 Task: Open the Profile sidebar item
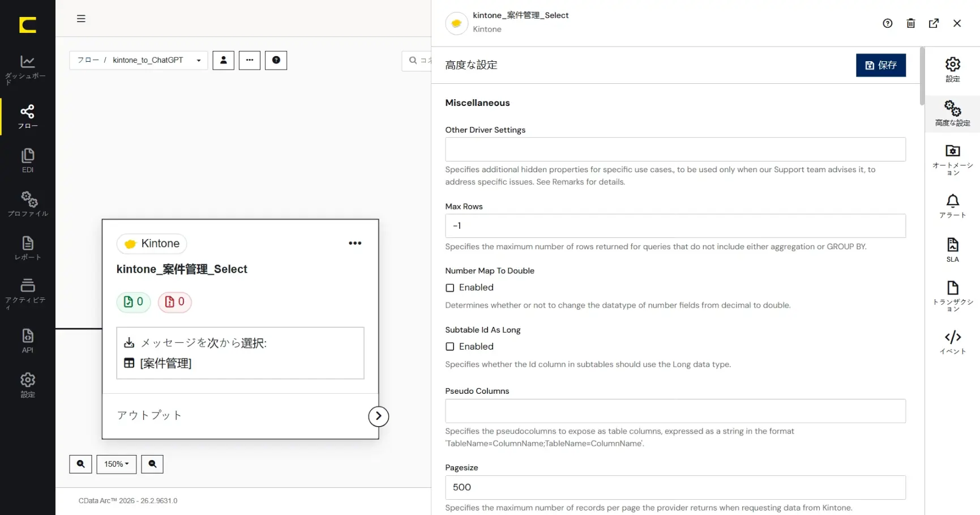click(x=27, y=205)
